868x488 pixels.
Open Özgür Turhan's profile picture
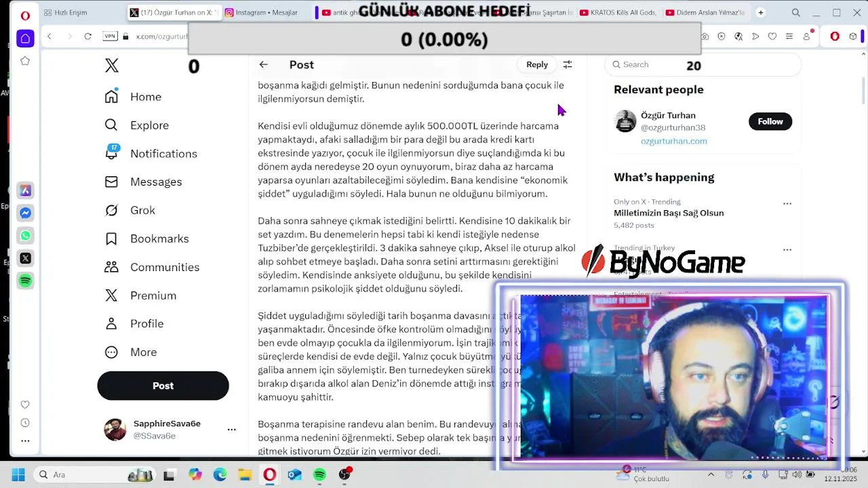[625, 121]
